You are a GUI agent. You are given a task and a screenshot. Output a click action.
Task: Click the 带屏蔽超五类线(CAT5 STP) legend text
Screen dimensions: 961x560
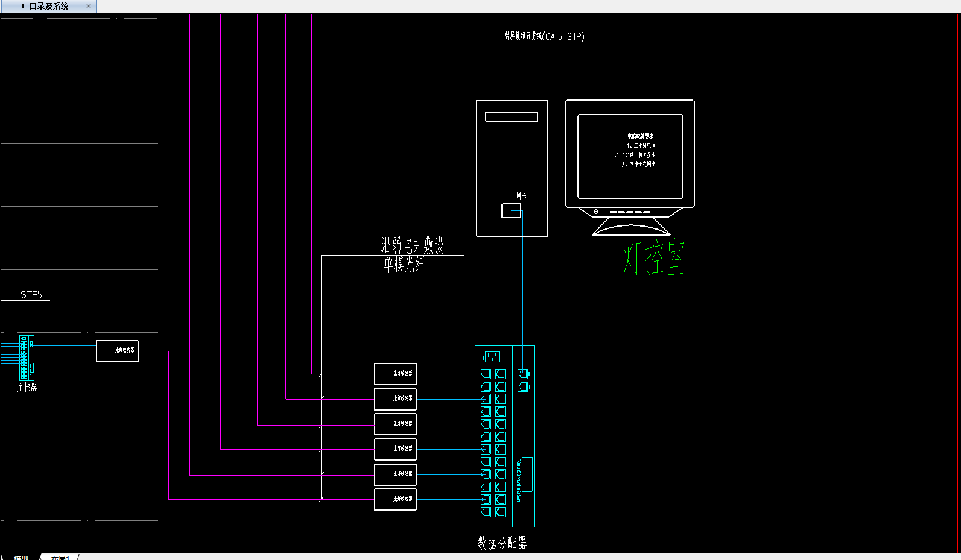click(544, 36)
